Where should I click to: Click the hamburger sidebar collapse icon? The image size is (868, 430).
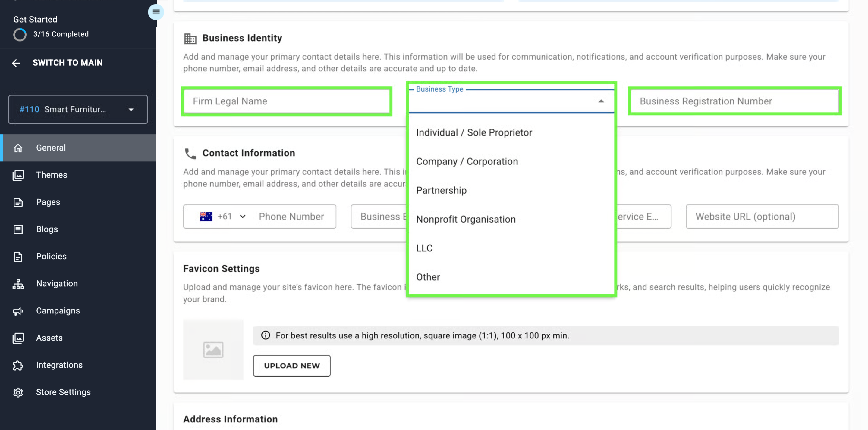(x=156, y=12)
